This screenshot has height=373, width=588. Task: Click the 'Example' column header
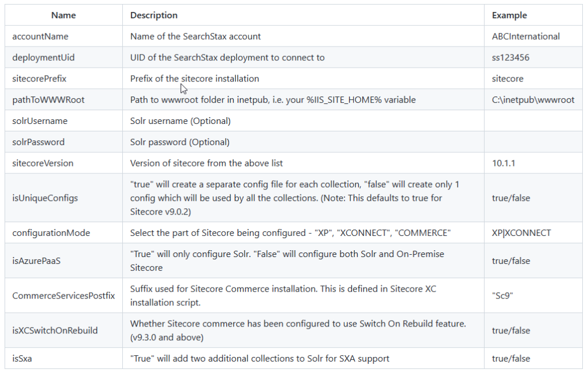509,15
